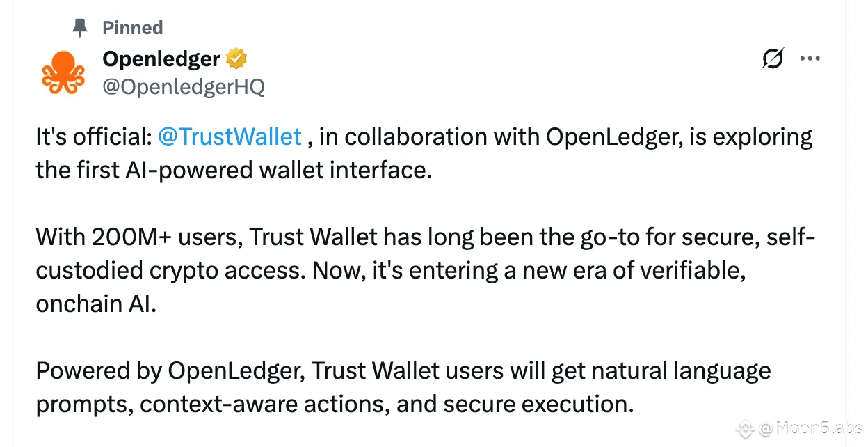
Task: Click the "With 200M+ users" paragraph
Action: point(426,270)
